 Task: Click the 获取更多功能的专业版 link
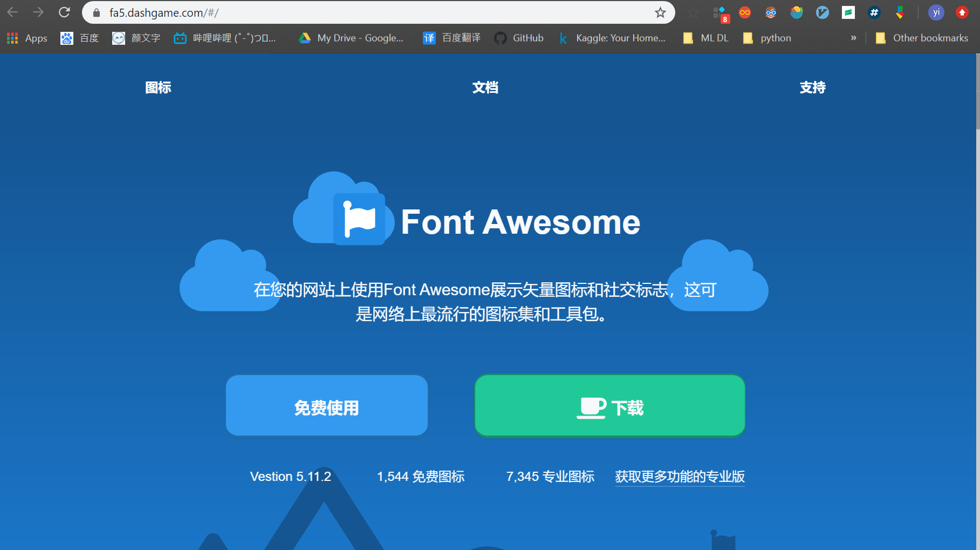(680, 477)
